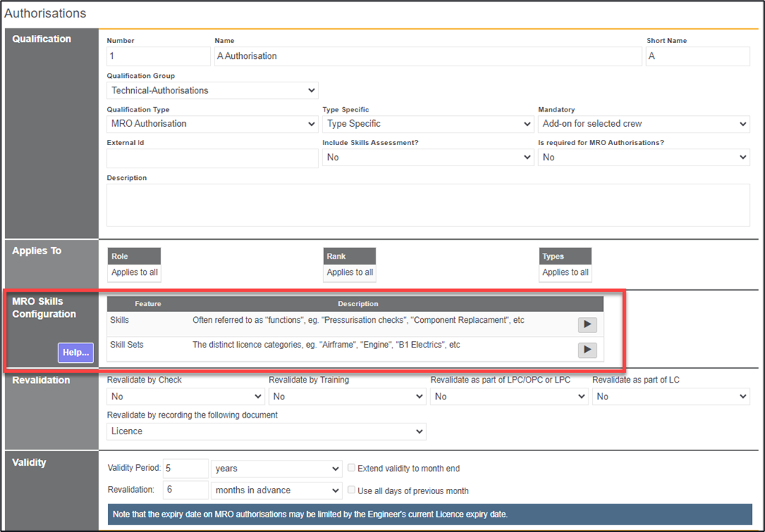The image size is (765, 532).
Task: Click the Name input field
Action: coord(427,56)
